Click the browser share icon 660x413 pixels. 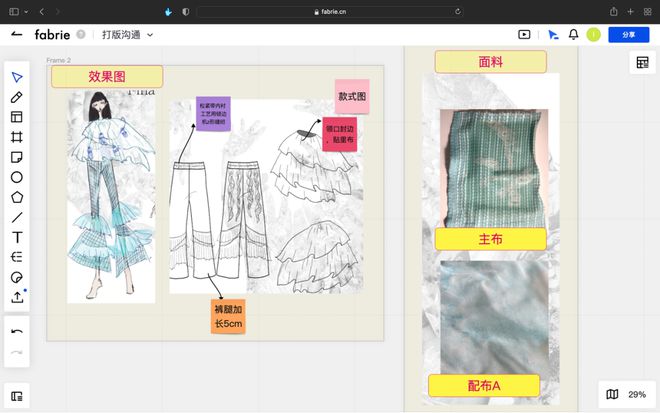pyautogui.click(x=614, y=11)
